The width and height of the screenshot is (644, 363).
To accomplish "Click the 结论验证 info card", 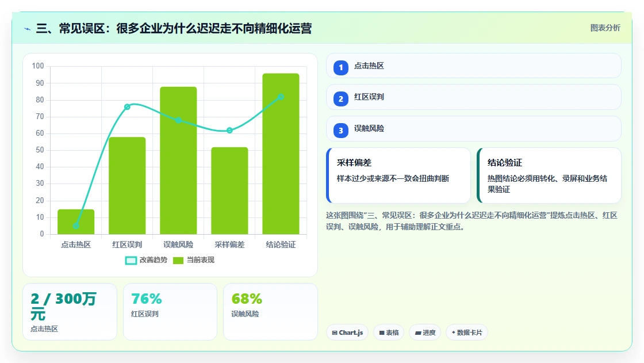I will [549, 175].
